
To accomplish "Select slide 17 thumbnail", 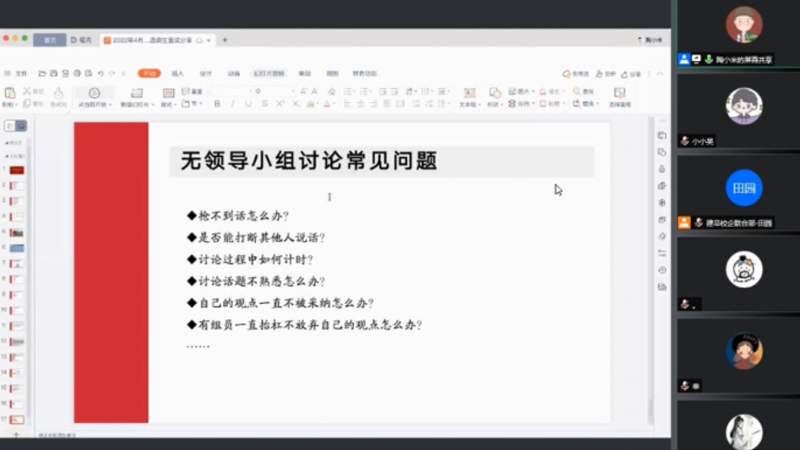I will coord(17,419).
